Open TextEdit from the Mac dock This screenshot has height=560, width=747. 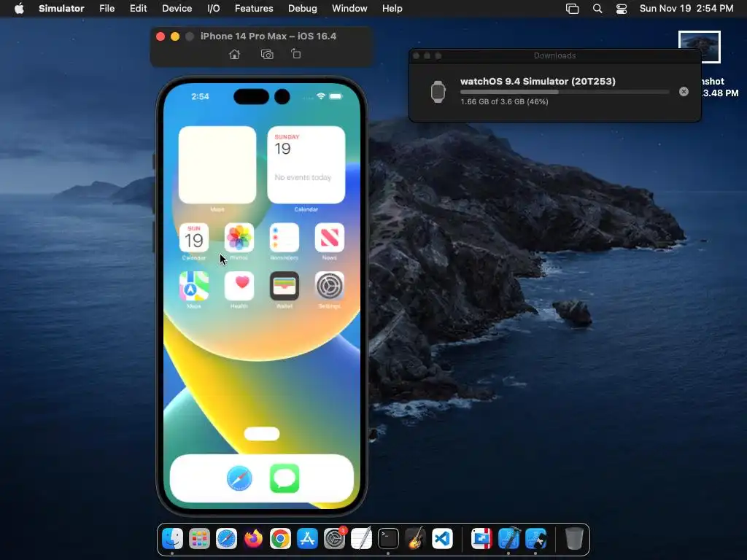coord(361,539)
